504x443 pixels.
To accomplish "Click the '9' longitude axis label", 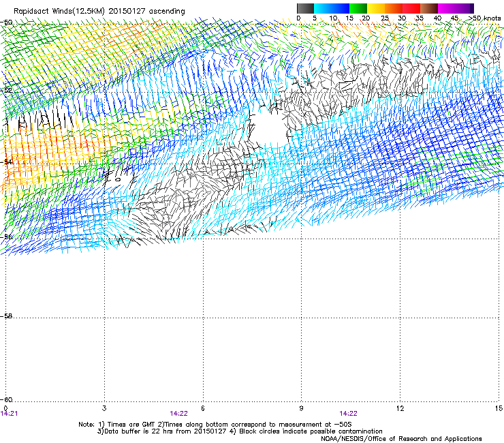I will [x=301, y=408].
